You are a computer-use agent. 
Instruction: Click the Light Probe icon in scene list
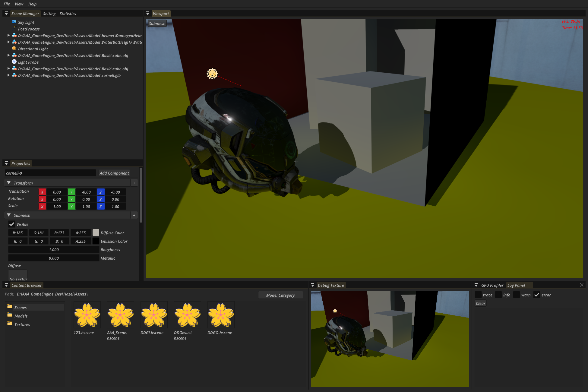click(x=14, y=62)
